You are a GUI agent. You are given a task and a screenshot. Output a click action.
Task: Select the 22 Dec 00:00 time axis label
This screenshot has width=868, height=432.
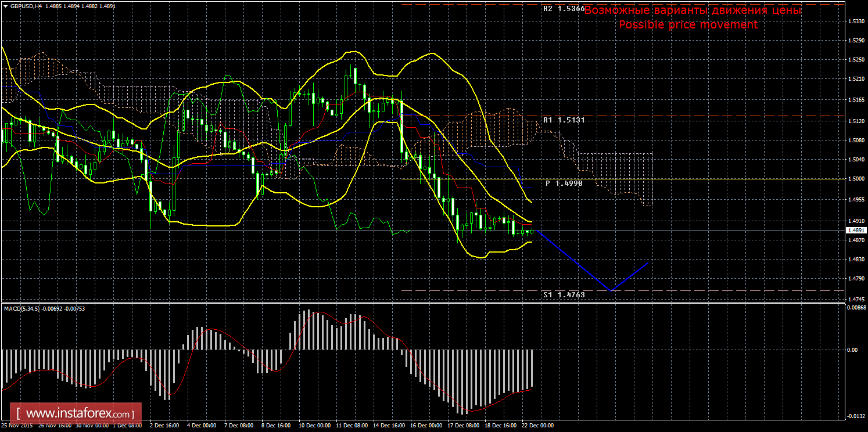537,426
